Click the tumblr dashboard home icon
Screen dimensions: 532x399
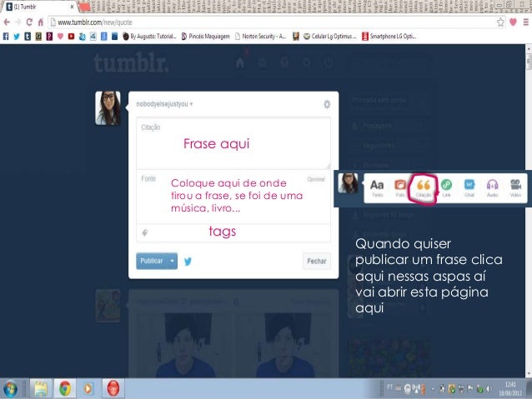tap(240, 62)
